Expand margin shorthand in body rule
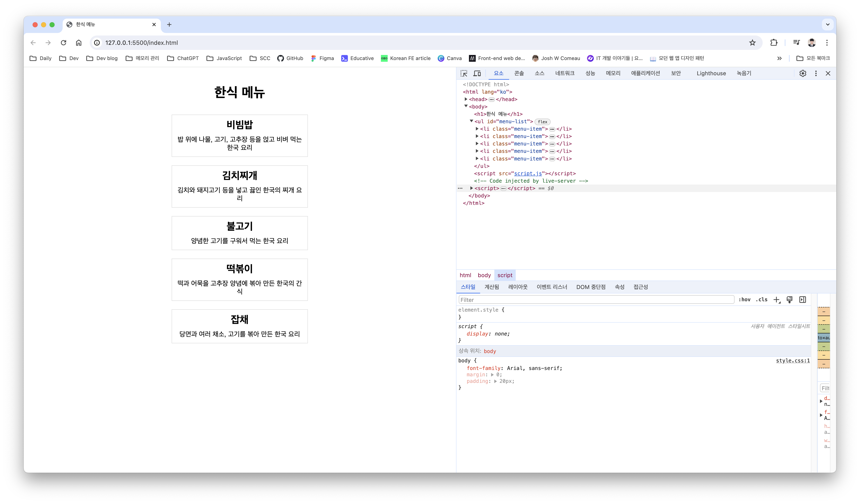 [492, 375]
